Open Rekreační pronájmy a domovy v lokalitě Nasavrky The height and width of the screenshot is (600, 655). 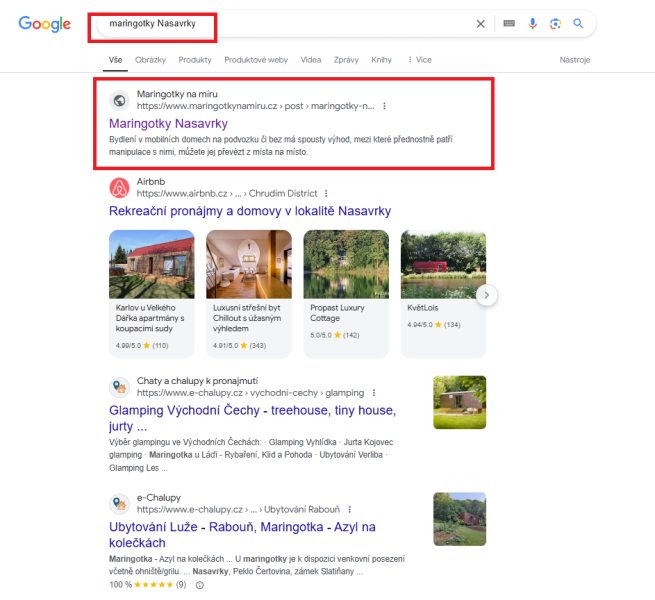pos(250,211)
